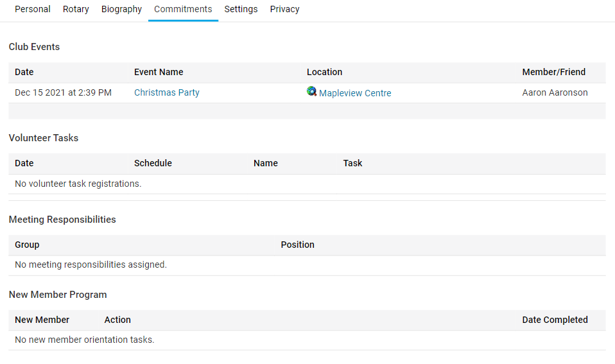
Task: Click the Location column header
Action: click(x=324, y=73)
